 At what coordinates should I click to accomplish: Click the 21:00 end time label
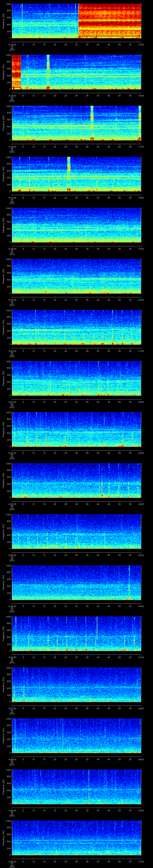click(141, 351)
